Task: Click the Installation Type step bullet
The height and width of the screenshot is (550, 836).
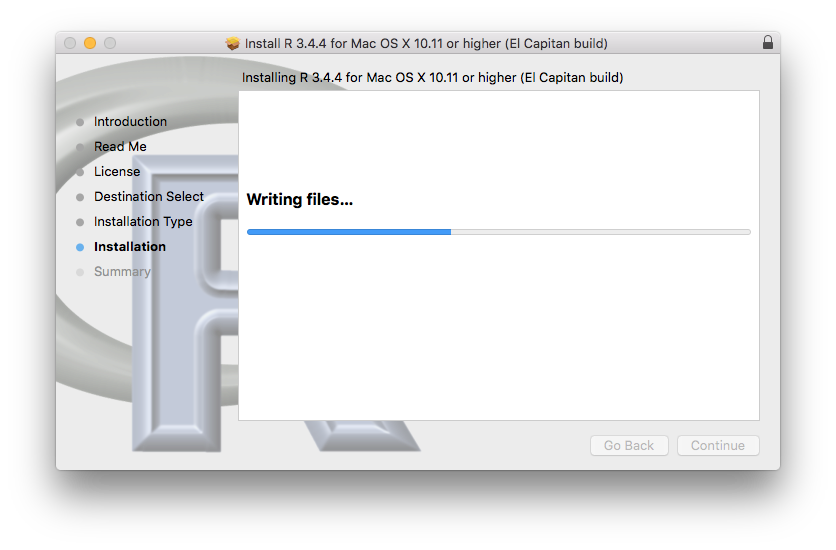Action: pos(80,222)
